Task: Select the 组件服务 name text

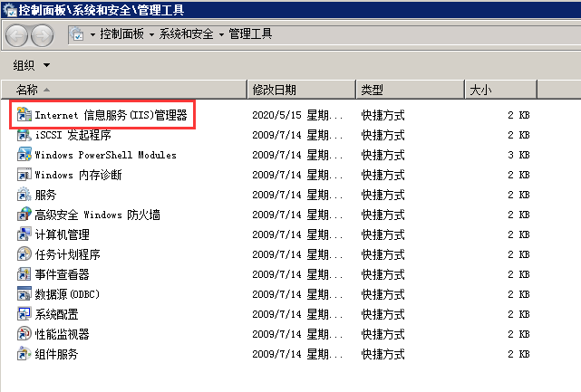Action: 56,355
